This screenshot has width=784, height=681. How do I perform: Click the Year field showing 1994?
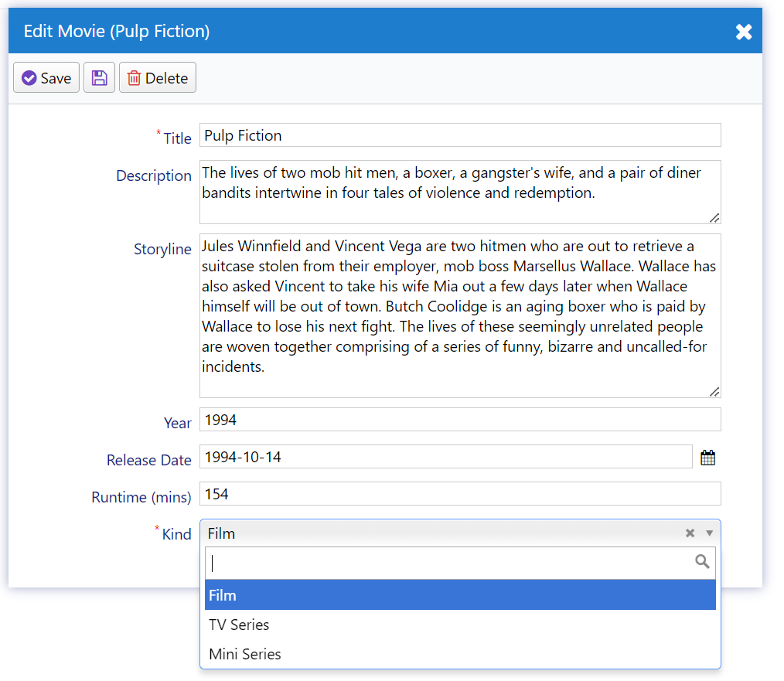click(x=460, y=420)
